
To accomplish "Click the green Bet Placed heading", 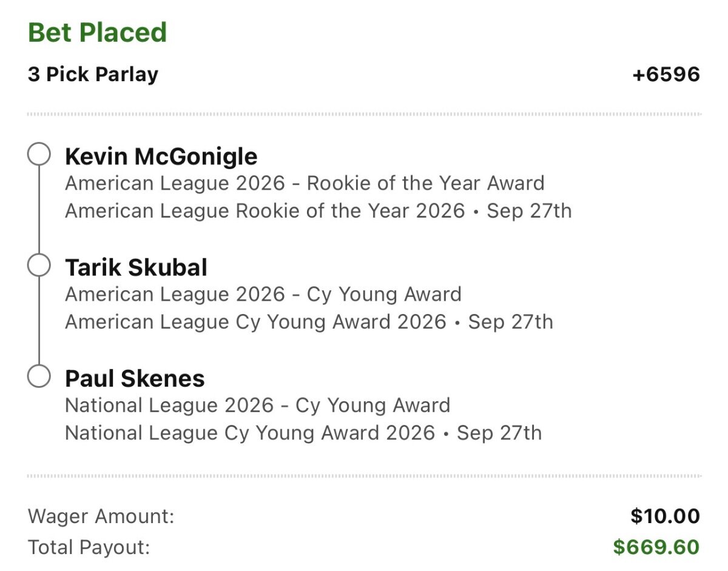I will click(97, 32).
